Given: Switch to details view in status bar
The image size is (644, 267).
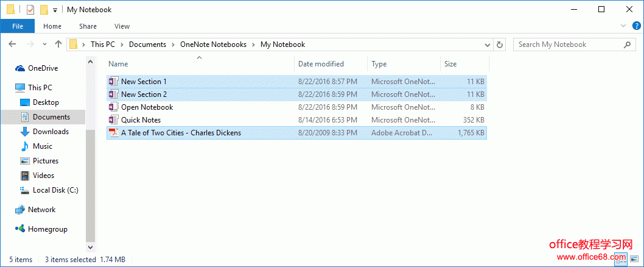Looking at the screenshot, I should pyautogui.click(x=621, y=260).
